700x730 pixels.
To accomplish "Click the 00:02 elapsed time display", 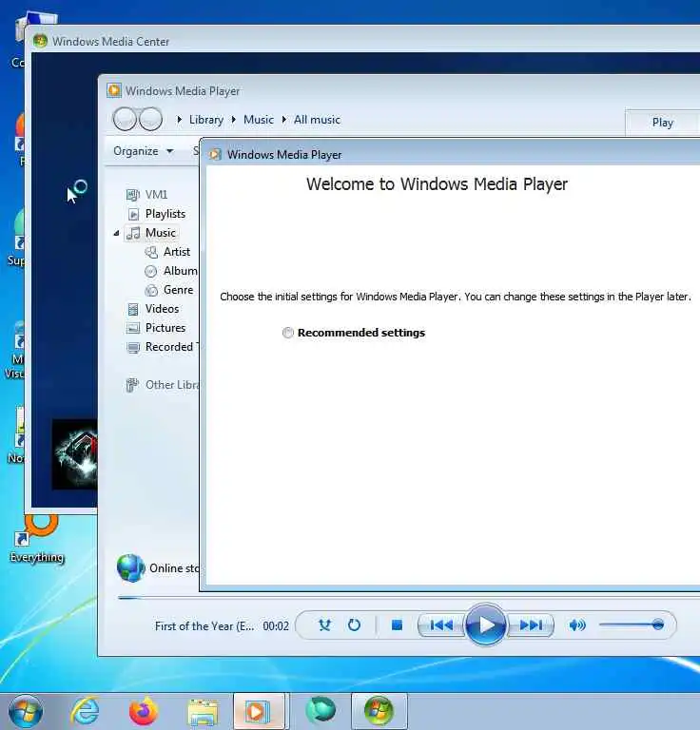I will click(276, 626).
